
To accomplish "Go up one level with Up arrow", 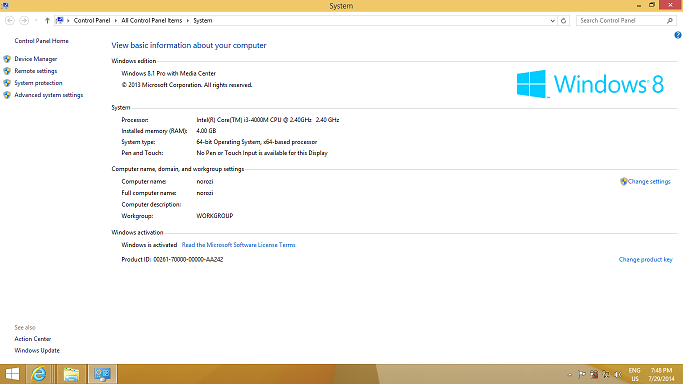I will [x=47, y=20].
